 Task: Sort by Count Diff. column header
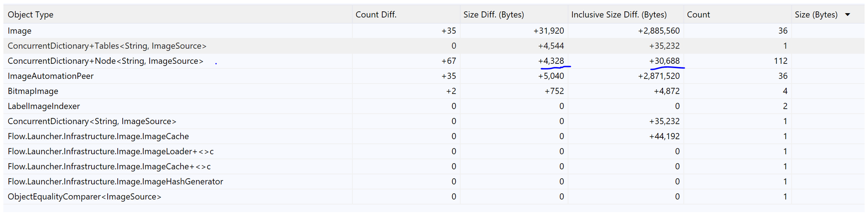406,15
